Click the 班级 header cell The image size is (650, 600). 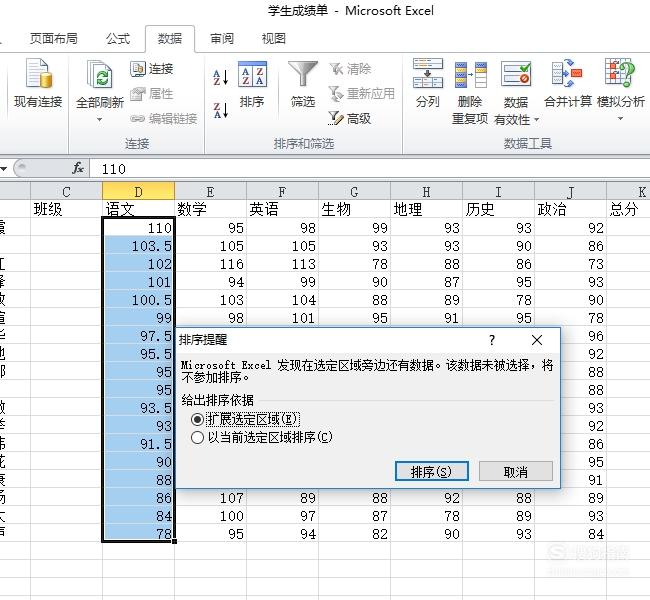click(x=66, y=209)
